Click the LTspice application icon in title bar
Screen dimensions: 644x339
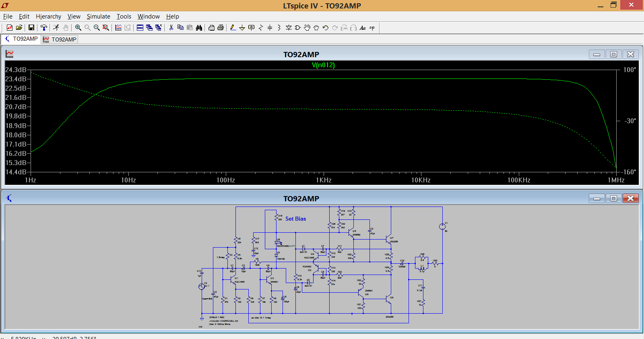(x=5, y=5)
